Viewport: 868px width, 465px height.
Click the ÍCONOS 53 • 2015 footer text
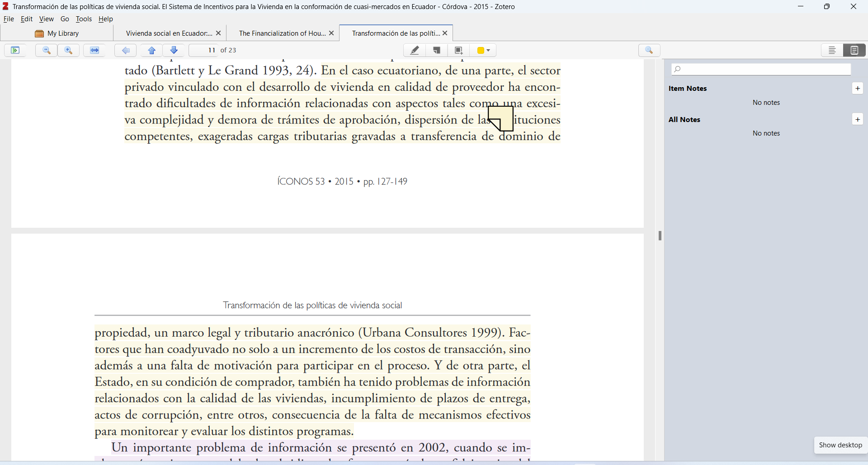(x=342, y=182)
